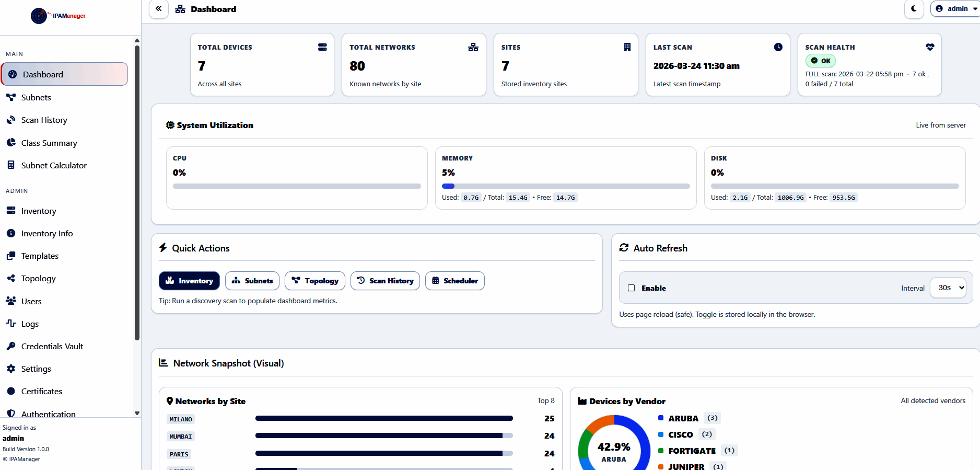Click the Inventory quick action button
Viewport: 980px width, 470px height.
tap(189, 281)
